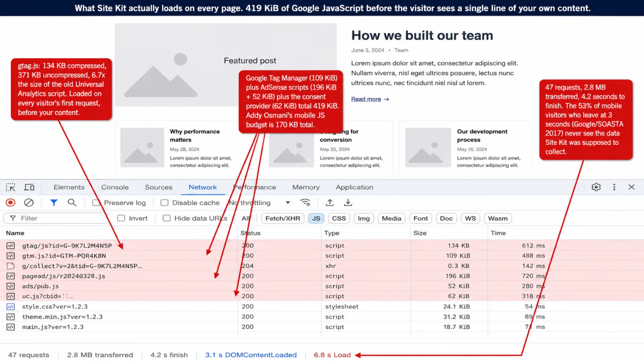Open the Application tab

tap(355, 187)
